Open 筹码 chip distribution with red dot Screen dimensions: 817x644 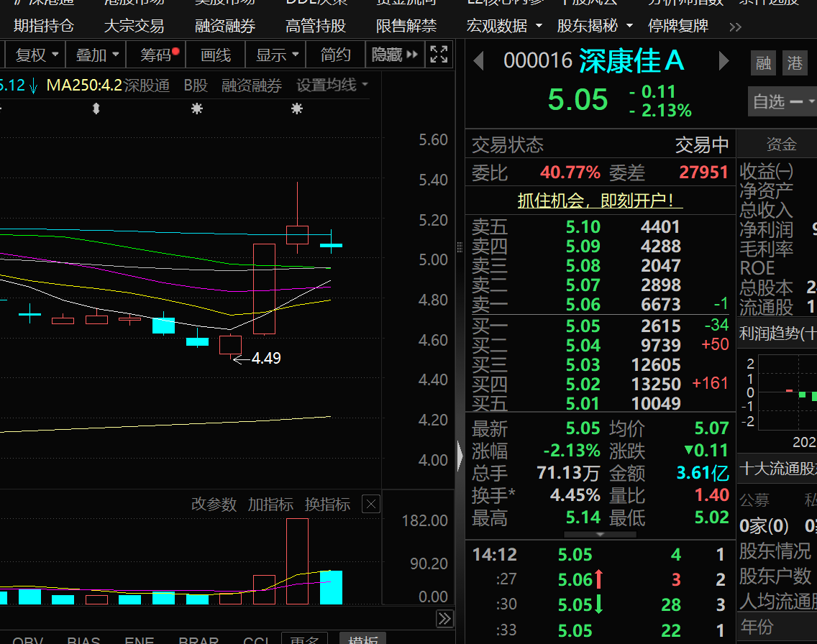[156, 55]
